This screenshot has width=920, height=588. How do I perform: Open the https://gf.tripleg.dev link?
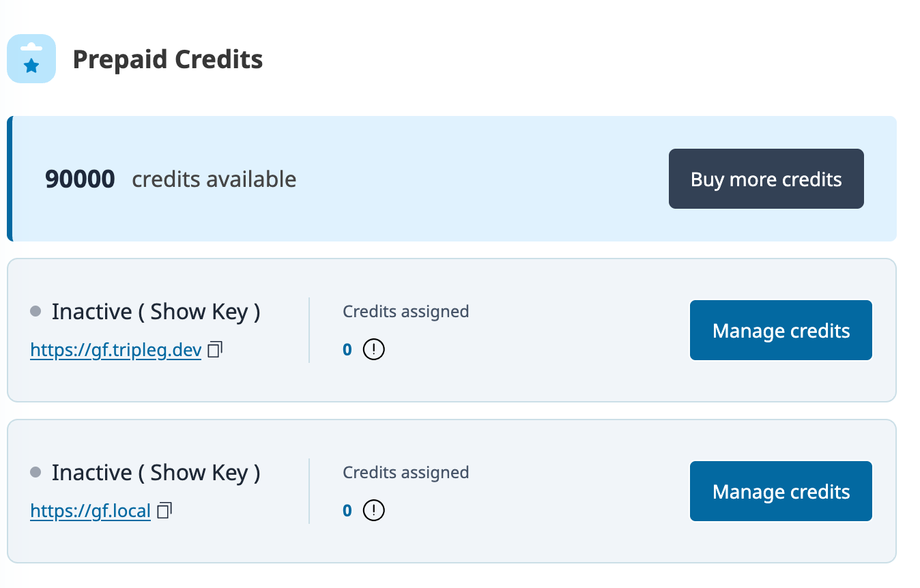click(115, 351)
